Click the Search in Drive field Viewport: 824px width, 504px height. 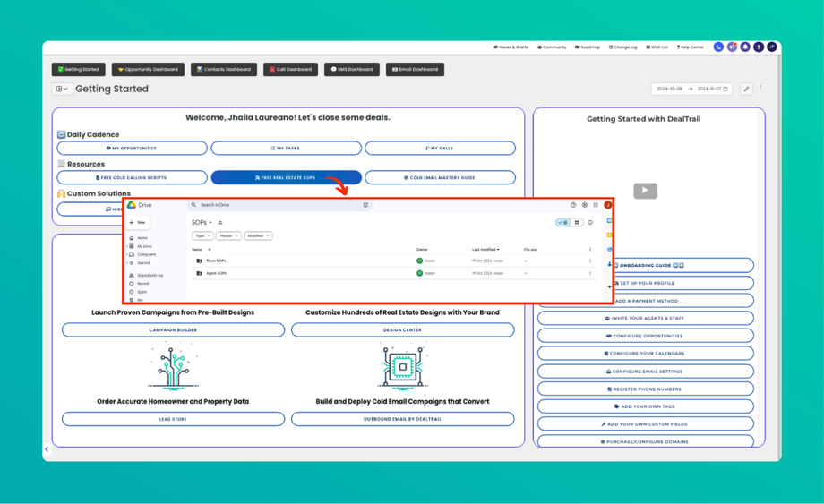(279, 205)
